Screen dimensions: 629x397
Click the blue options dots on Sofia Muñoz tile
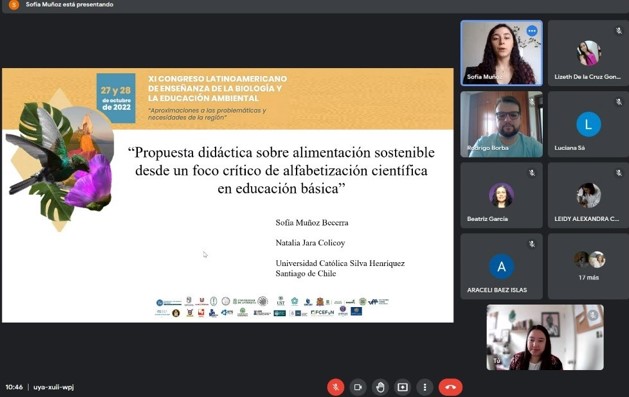532,31
